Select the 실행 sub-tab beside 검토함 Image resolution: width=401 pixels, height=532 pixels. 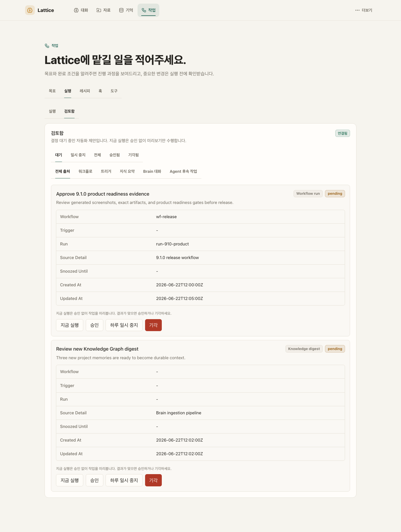coord(52,111)
